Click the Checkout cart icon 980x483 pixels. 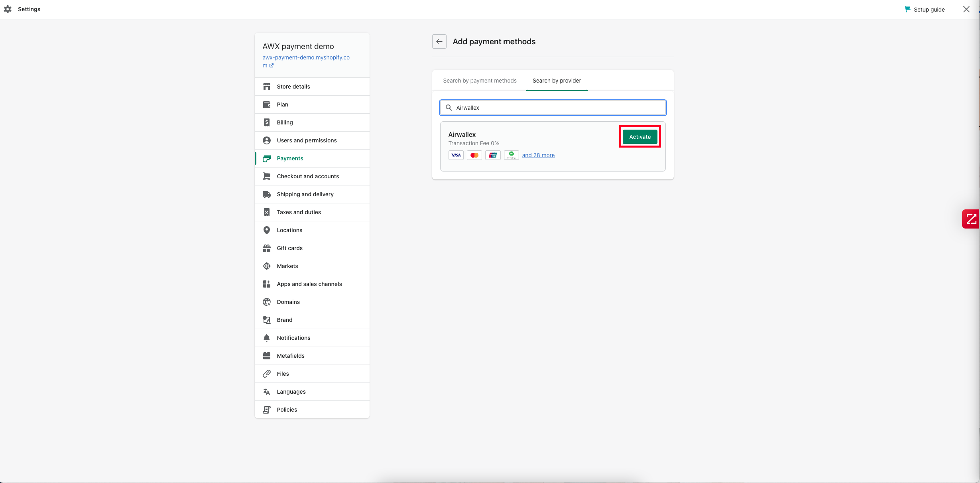tap(267, 176)
